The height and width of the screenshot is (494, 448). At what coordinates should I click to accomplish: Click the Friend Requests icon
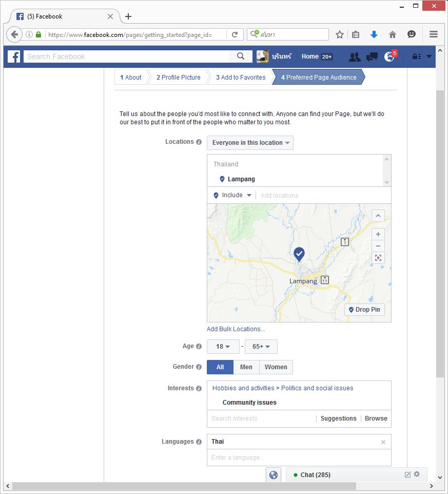(355, 56)
